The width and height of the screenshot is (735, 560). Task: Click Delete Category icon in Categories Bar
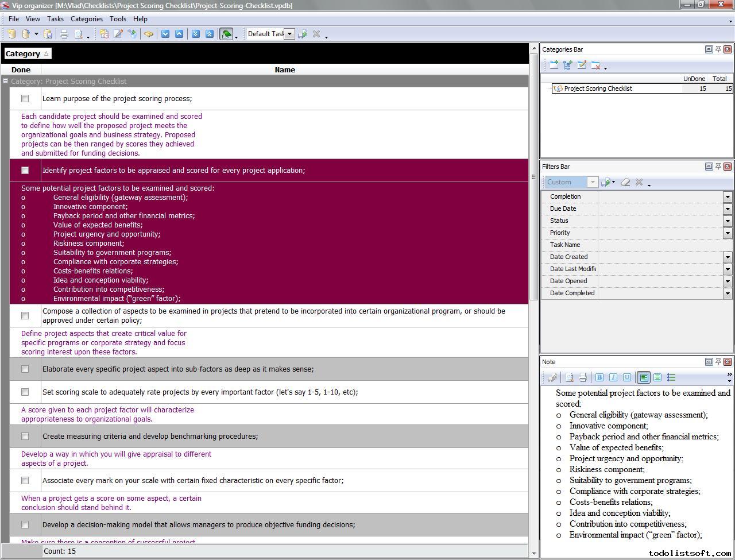click(x=595, y=65)
